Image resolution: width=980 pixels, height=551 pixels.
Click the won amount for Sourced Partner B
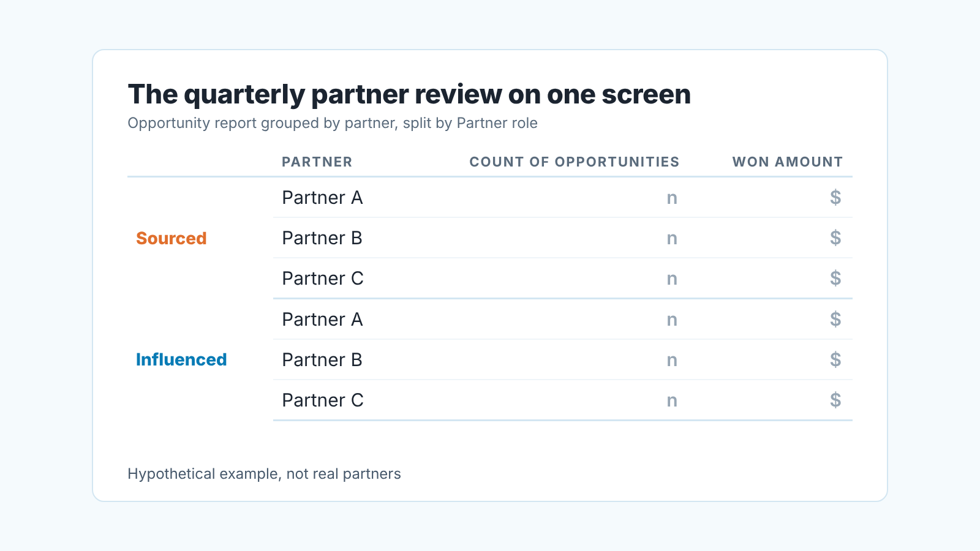[x=835, y=238]
